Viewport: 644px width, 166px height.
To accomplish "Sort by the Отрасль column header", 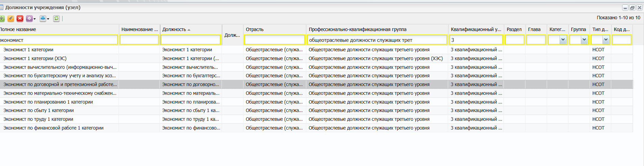I will 255,29.
